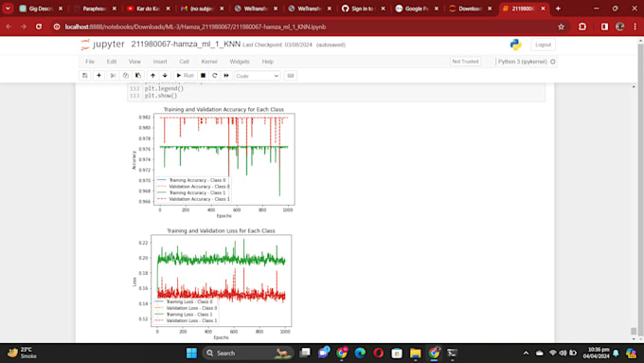Paste cells below icon
Image resolution: width=644 pixels, height=363 pixels.
coord(138,76)
